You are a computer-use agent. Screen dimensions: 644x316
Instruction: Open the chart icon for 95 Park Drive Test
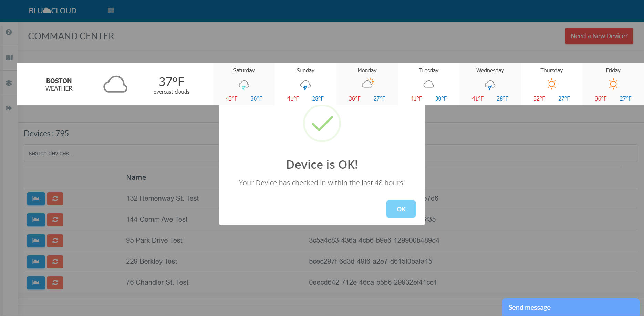click(35, 241)
